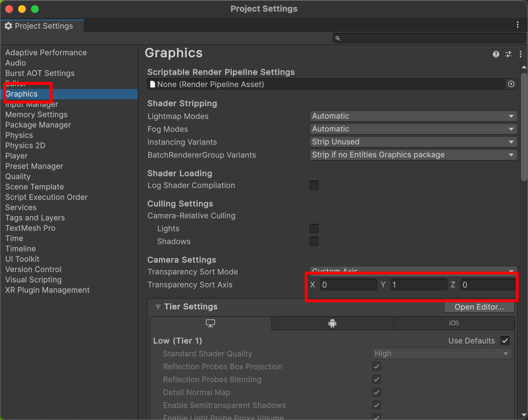
Task: Toggle Enable Semitransparent Shadows checkbox
Action: point(377,405)
